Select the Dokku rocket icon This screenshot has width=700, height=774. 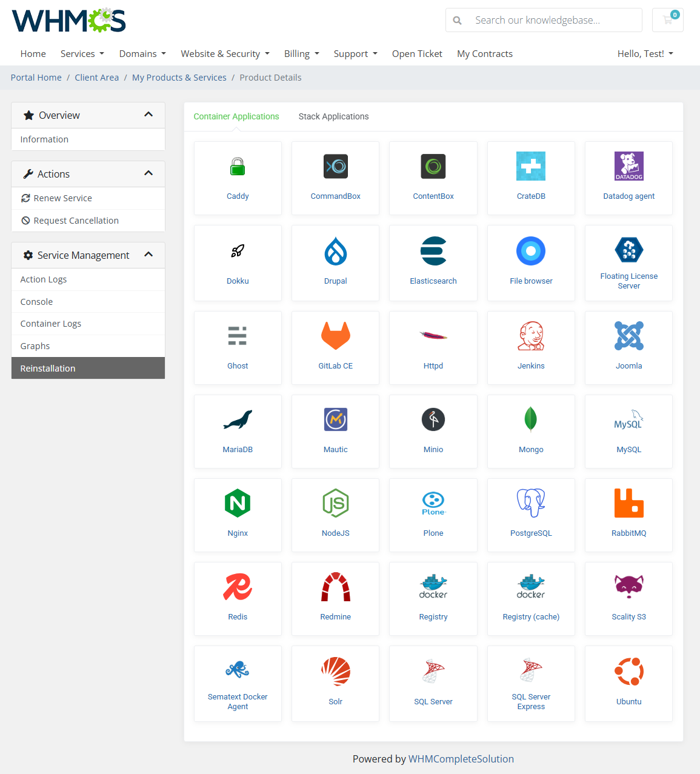coord(238,250)
